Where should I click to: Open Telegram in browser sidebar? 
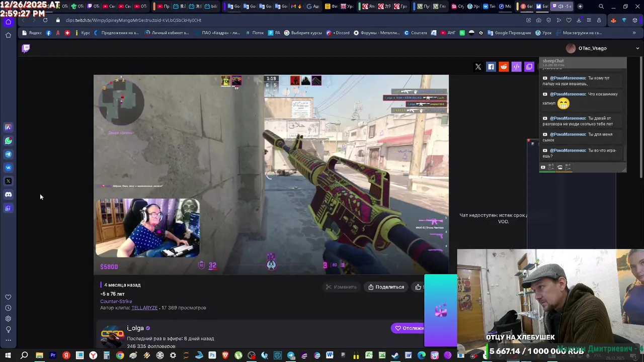click(8, 154)
